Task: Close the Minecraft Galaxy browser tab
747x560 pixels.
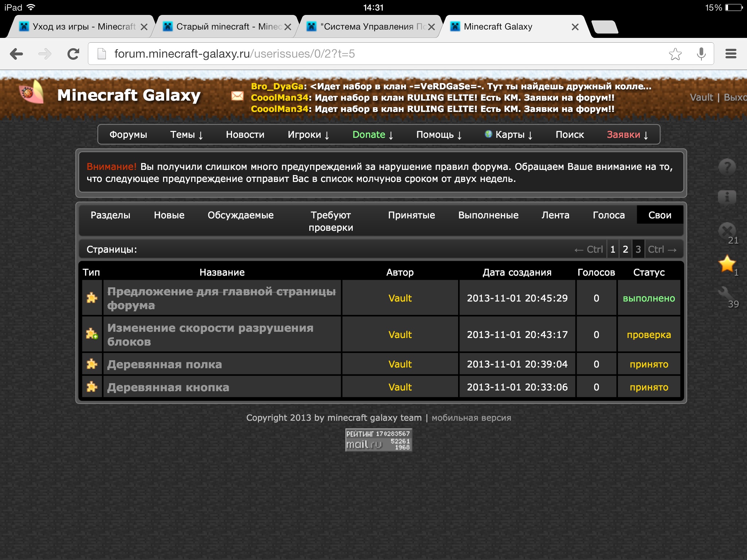Action: pos(575,27)
